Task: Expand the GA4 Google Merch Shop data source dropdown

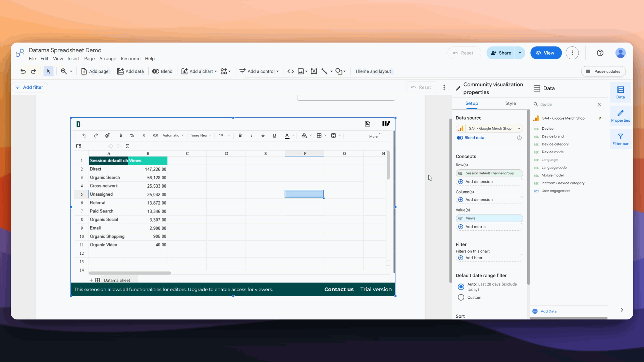Action: 489,128
